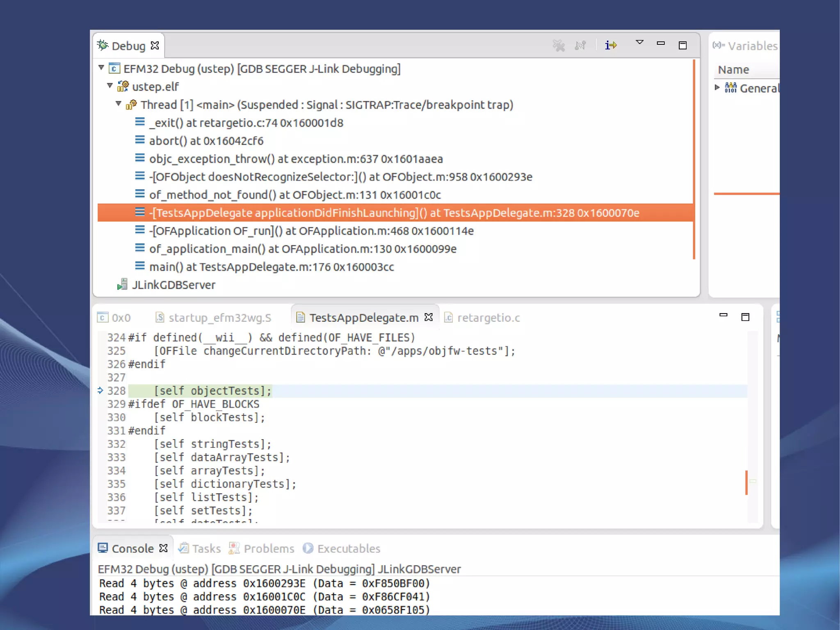Click line 332 stringTests in the editor
This screenshot has width=840, height=630.
click(212, 444)
